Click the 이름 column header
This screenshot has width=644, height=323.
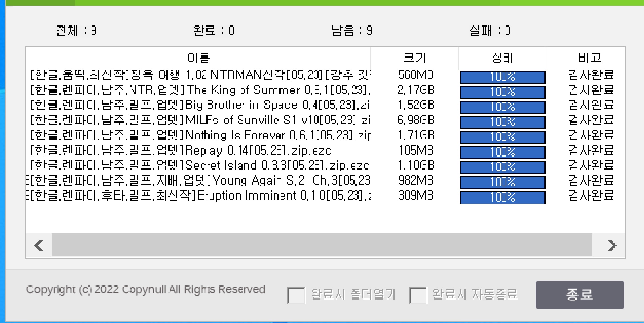[x=198, y=58]
